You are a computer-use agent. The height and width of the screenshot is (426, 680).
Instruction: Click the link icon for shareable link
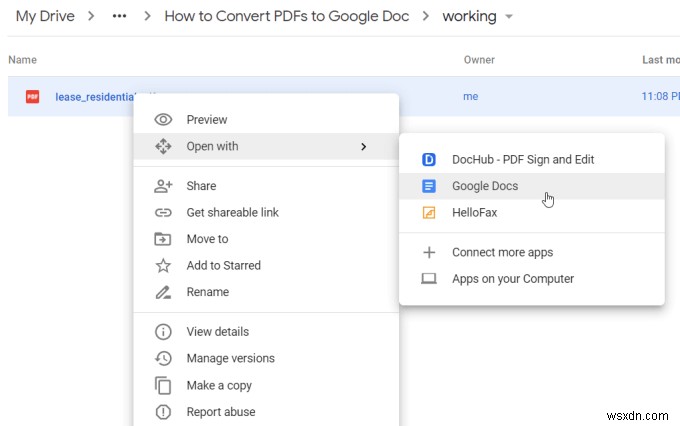tap(163, 213)
